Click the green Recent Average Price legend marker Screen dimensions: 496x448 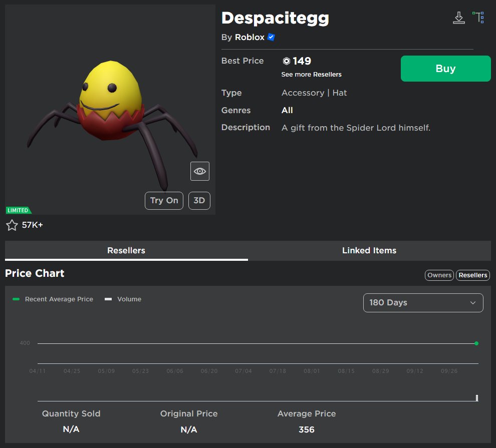point(17,298)
